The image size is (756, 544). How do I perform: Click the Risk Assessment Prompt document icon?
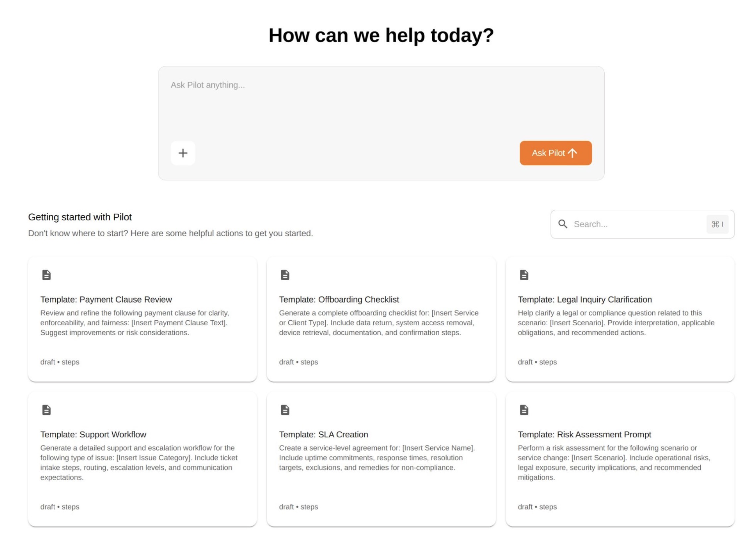click(x=524, y=410)
